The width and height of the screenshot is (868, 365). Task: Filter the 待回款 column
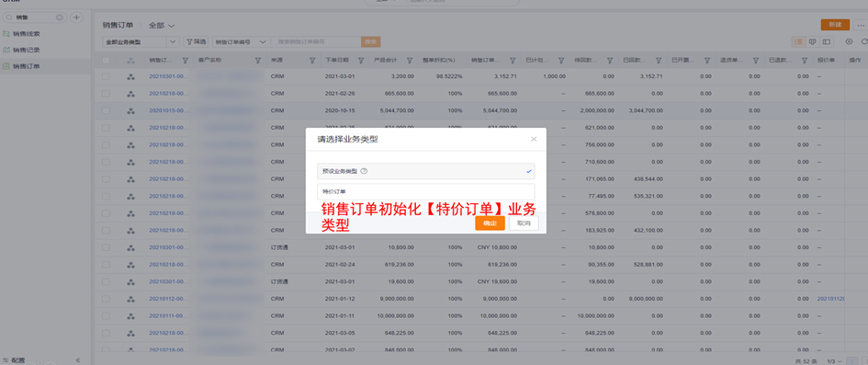point(610,60)
